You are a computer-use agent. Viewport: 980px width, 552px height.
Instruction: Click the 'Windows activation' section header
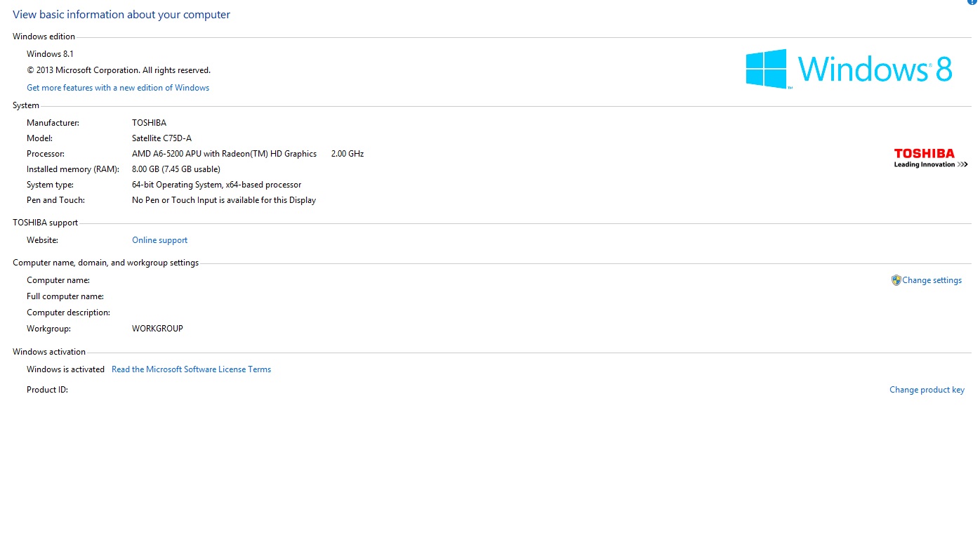(49, 352)
